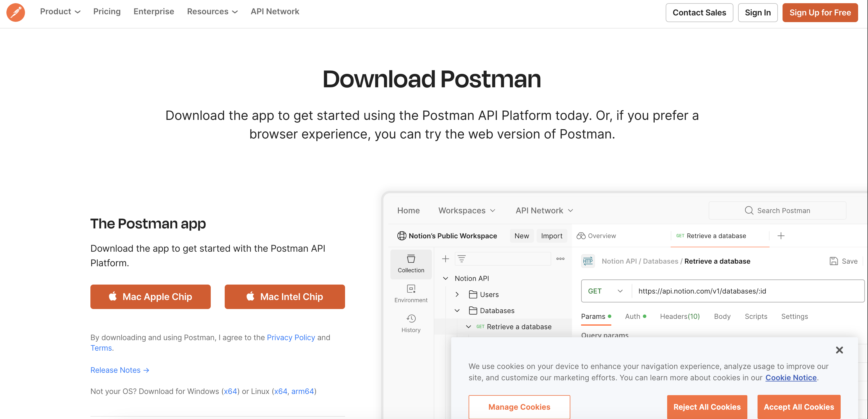Expand the Resources dropdown menu

click(212, 11)
